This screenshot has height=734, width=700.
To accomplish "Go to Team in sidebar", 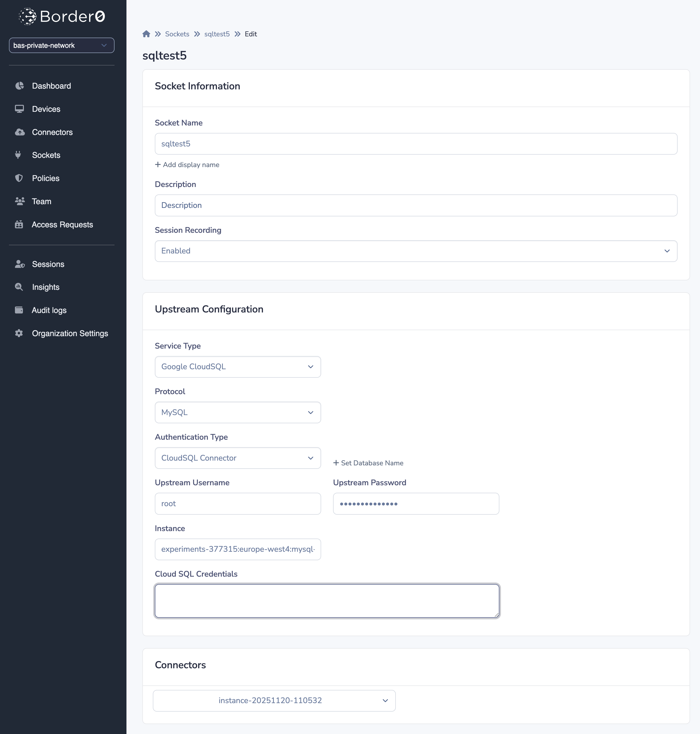I will [41, 201].
